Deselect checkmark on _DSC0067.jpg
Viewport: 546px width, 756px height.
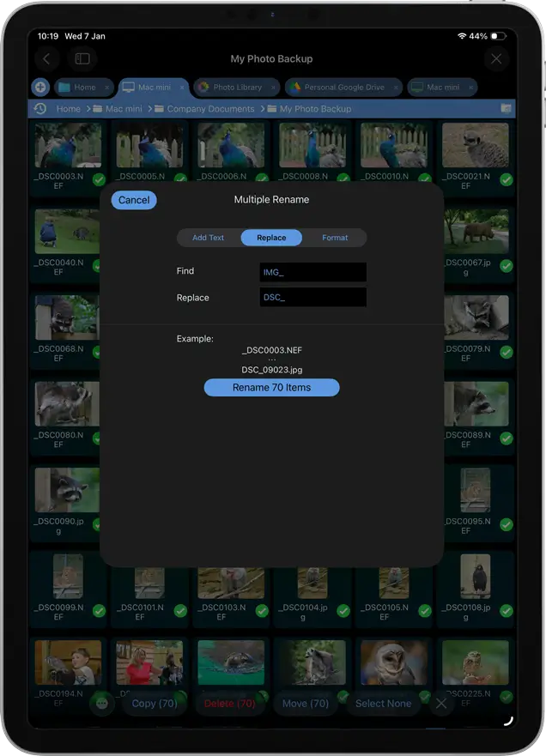(507, 266)
